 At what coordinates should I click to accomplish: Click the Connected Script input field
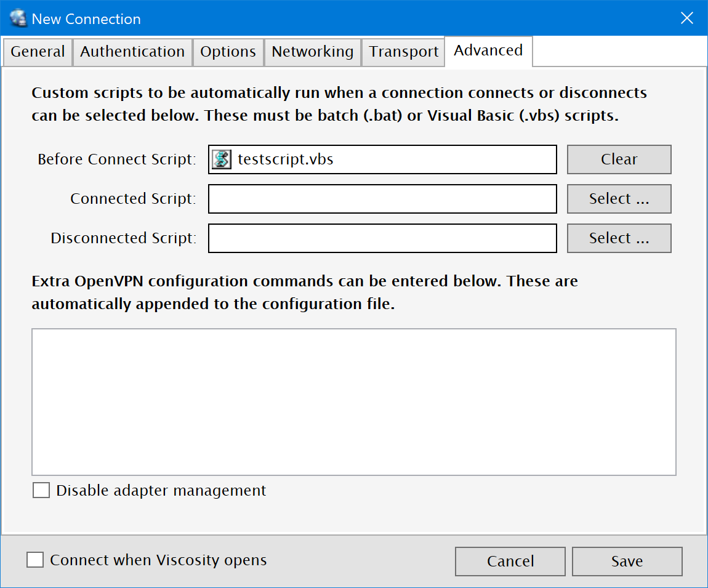[x=382, y=199]
